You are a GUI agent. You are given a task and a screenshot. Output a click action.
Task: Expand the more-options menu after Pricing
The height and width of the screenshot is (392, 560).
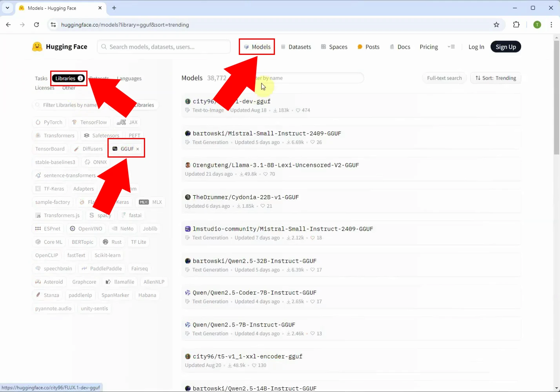(451, 47)
